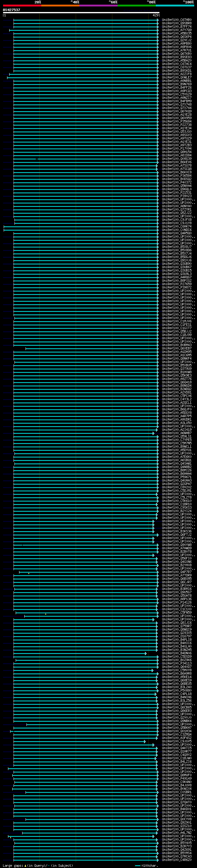This screenshot has width=197, height=868.
Task: Click hit label UniRef100_Q5BJJ2
Action: 177,332
